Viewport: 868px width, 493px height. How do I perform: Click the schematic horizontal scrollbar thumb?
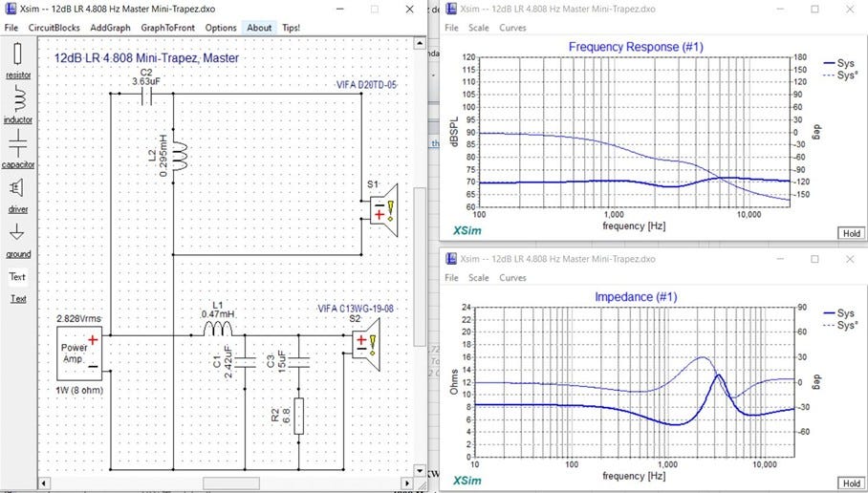pyautogui.click(x=230, y=483)
